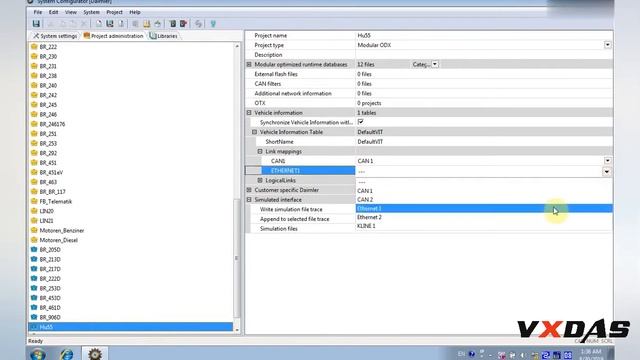Click the blank new-document toolbar icon
640x360 pixels.
tap(99, 24)
